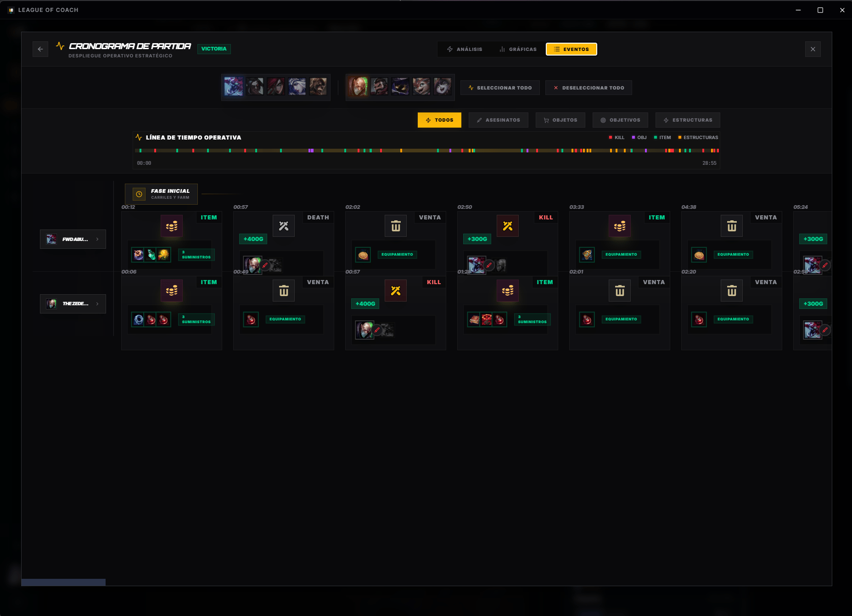The image size is (852, 616).
Task: Go back using the left arrow button
Action: [40, 49]
